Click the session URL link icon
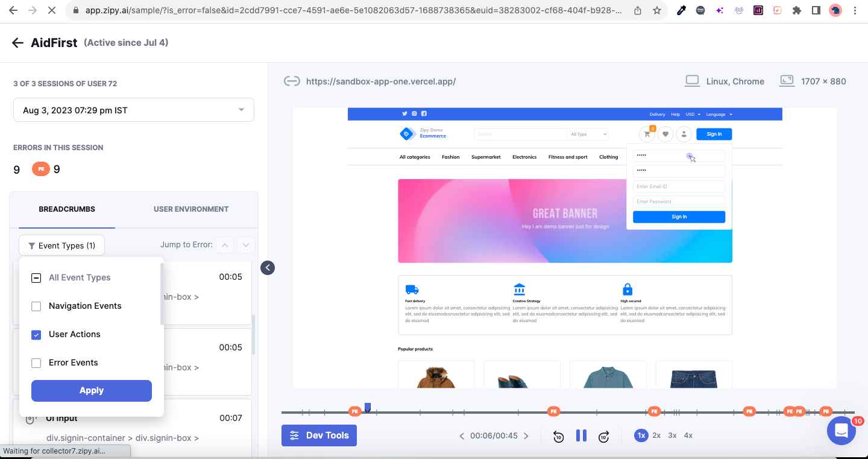Image resolution: width=868 pixels, height=459 pixels. coord(292,81)
